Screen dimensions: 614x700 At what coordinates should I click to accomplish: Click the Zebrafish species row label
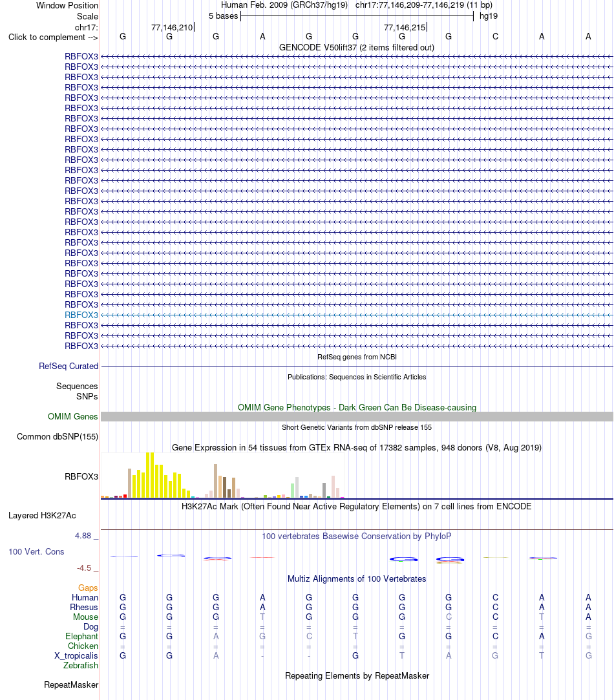click(x=81, y=665)
